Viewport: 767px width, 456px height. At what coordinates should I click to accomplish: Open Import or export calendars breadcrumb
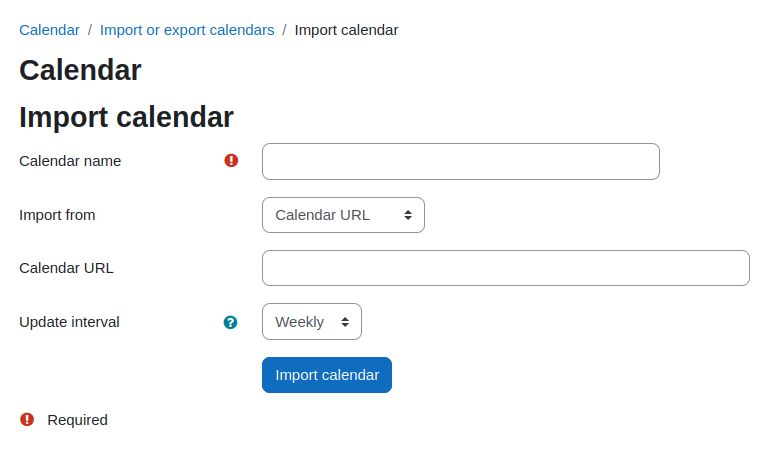187,30
